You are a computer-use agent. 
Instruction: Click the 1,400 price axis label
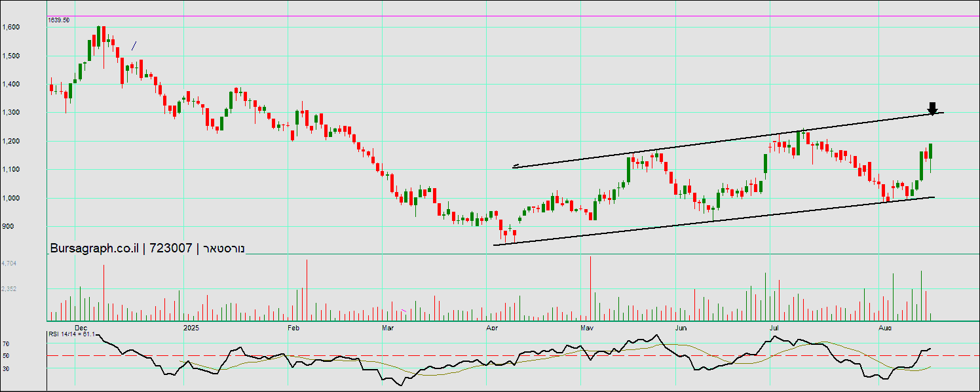point(10,84)
